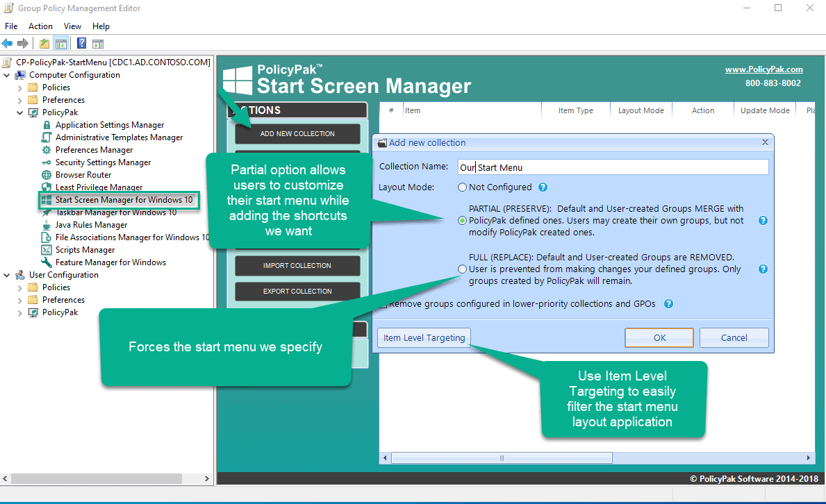Expand Policies under Computer Configuration
Screen dimensions: 826x504
click(x=20, y=88)
